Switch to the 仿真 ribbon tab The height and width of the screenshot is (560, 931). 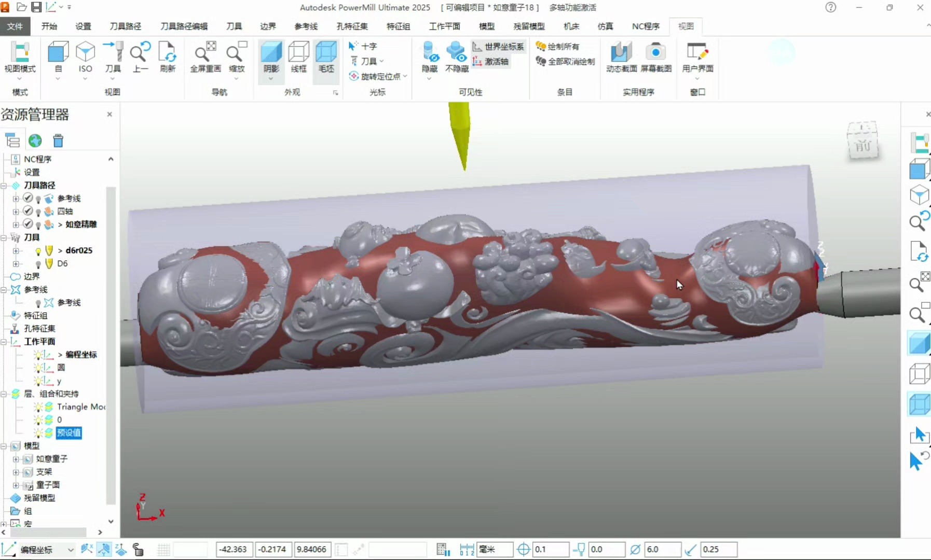605,26
